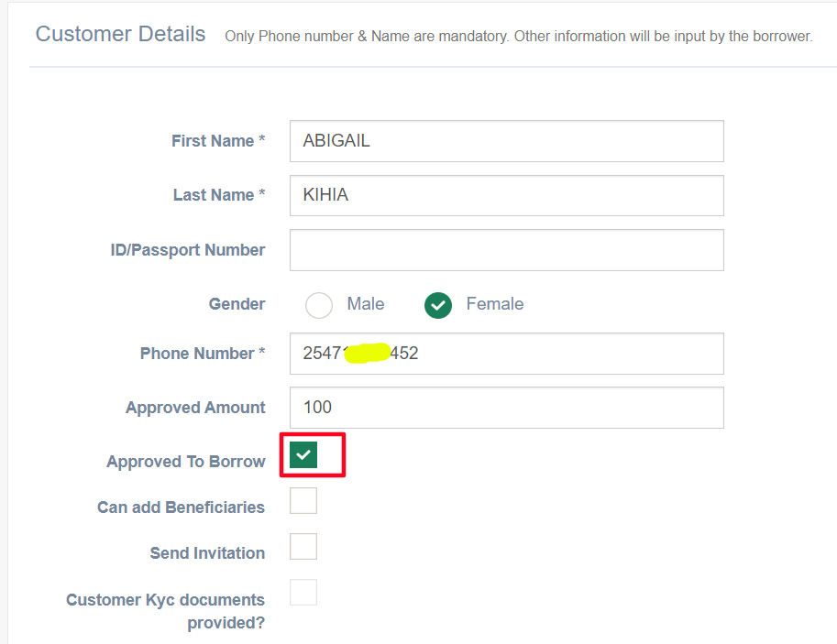
Task: Click the Phone Number input field
Action: (x=550, y=354)
